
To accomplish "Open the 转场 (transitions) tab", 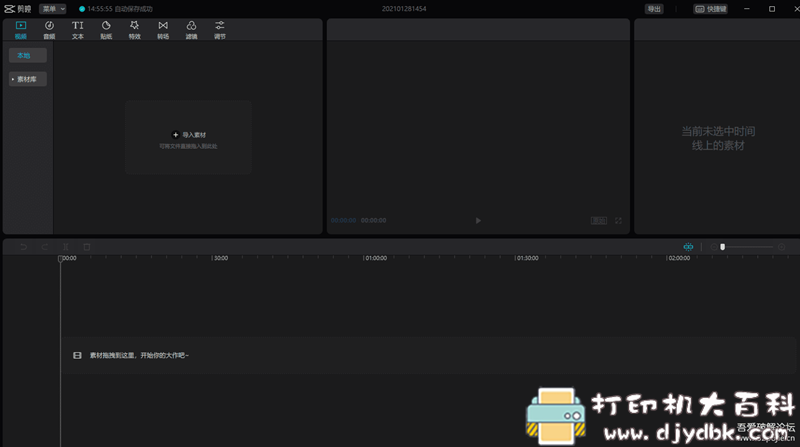I will (163, 30).
